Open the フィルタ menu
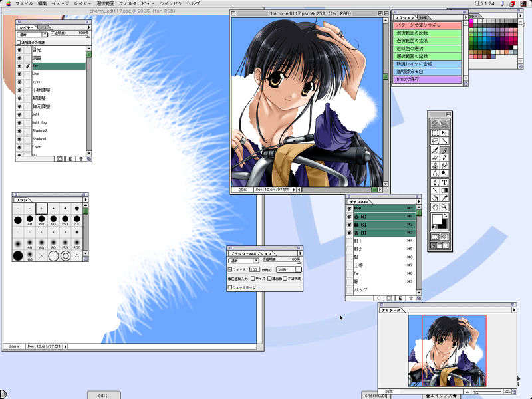This screenshot has height=399, width=532. 128,3
